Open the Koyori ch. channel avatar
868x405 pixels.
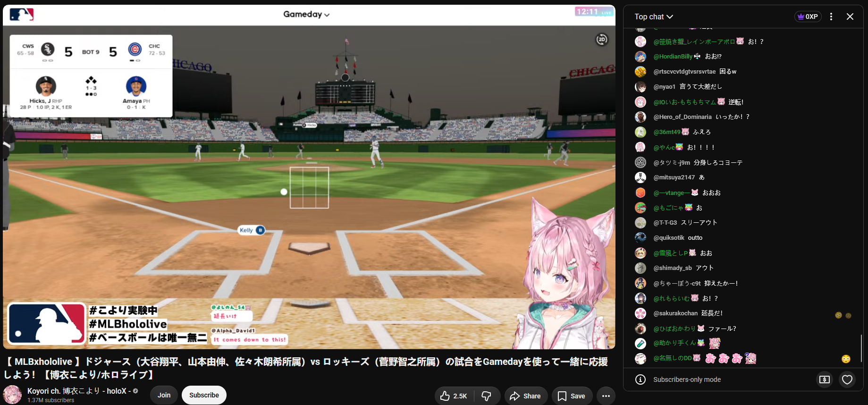click(x=12, y=395)
